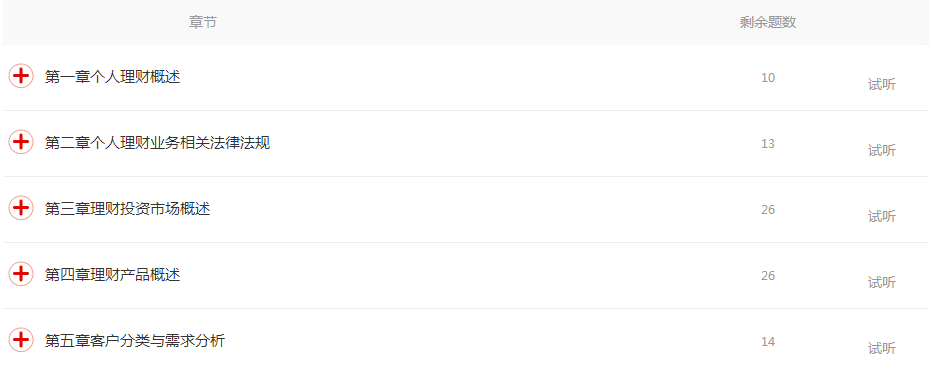The width and height of the screenshot is (931, 370).
Task: Click 试听 for the first chapter
Action: (x=882, y=85)
